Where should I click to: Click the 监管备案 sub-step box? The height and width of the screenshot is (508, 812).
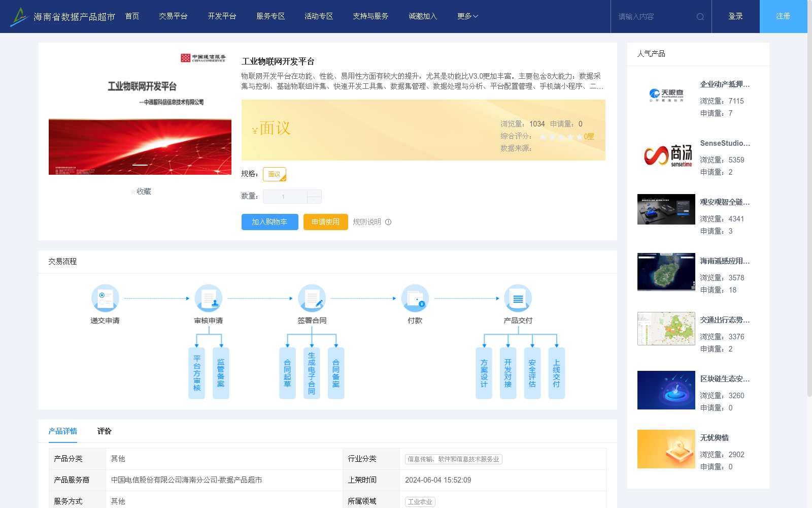(221, 373)
